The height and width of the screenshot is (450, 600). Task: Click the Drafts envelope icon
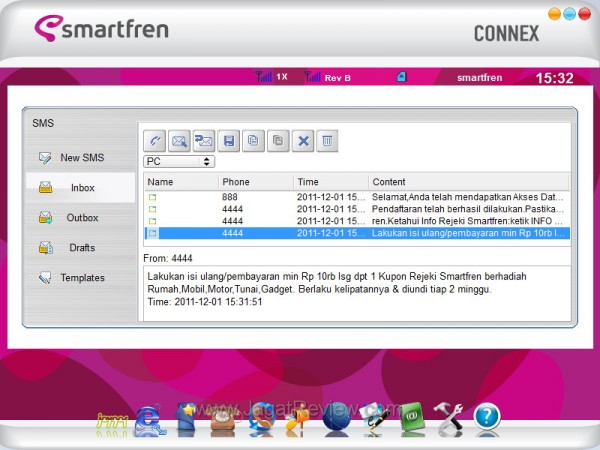(x=46, y=248)
